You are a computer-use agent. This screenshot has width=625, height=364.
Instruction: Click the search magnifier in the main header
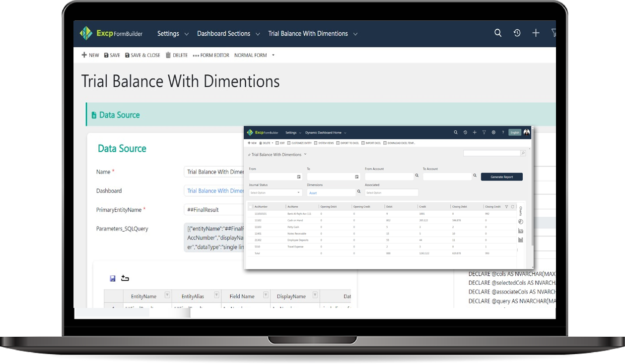(x=498, y=33)
